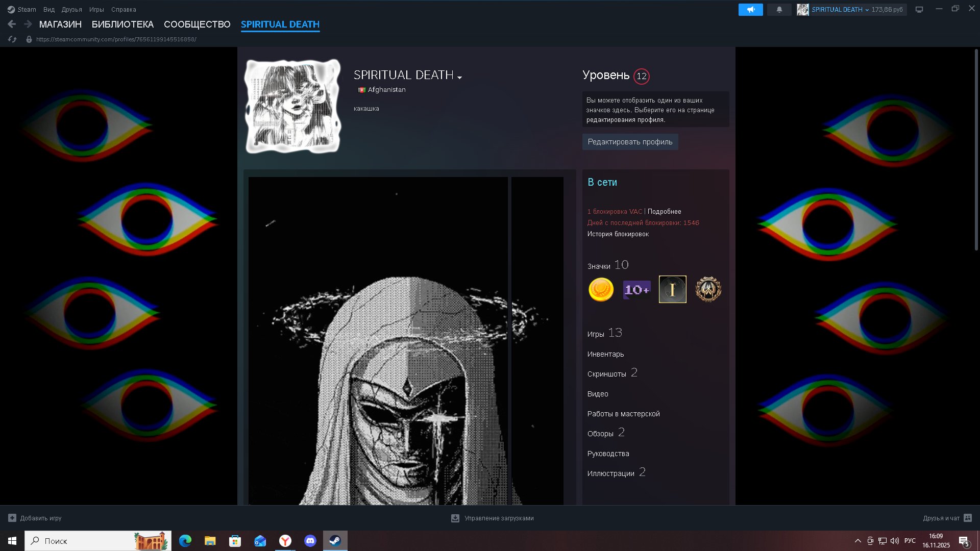Click the Add a game plus icon
The width and height of the screenshot is (980, 551).
click(12, 518)
